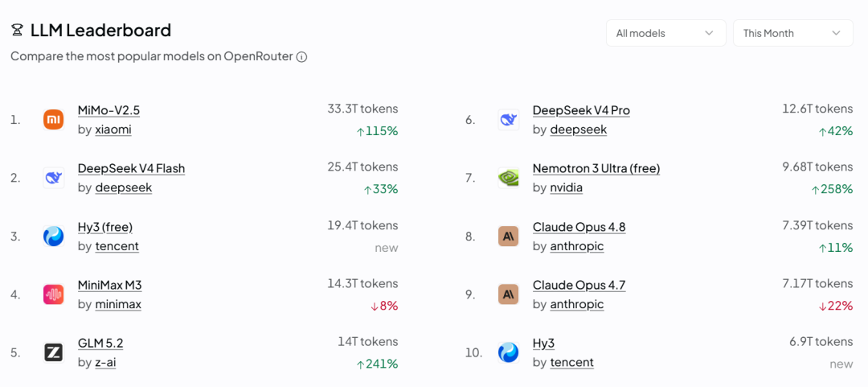Open the DeepSeek V4 Flash model page
The width and height of the screenshot is (868, 387).
131,168
